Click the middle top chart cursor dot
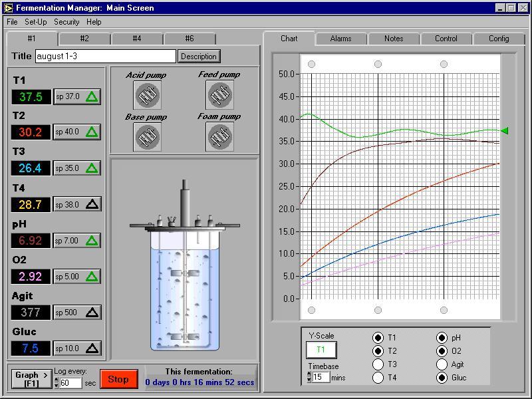This screenshot has height=399, width=532. [x=378, y=64]
